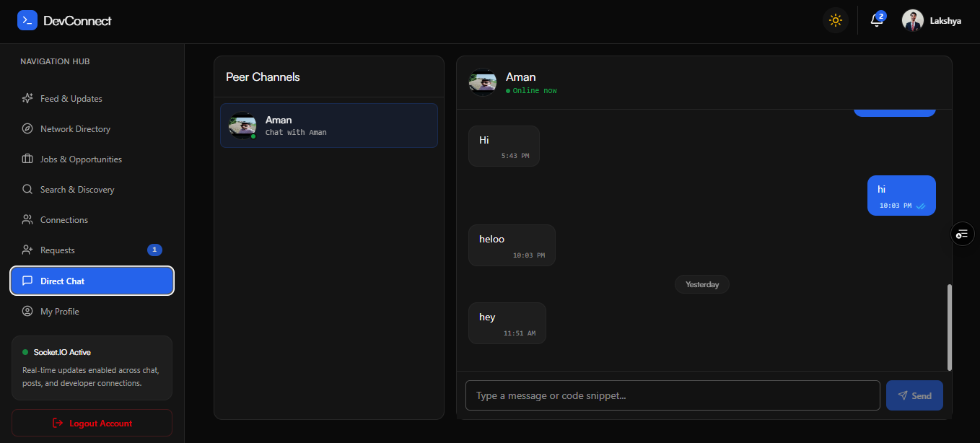Click the Requests badge showing 1
The height and width of the screenshot is (443, 980).
point(154,250)
